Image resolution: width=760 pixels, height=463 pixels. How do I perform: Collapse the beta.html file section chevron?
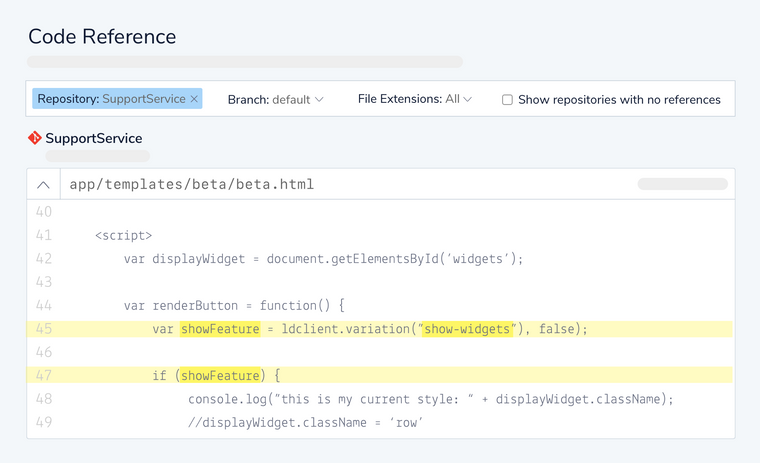[43, 185]
